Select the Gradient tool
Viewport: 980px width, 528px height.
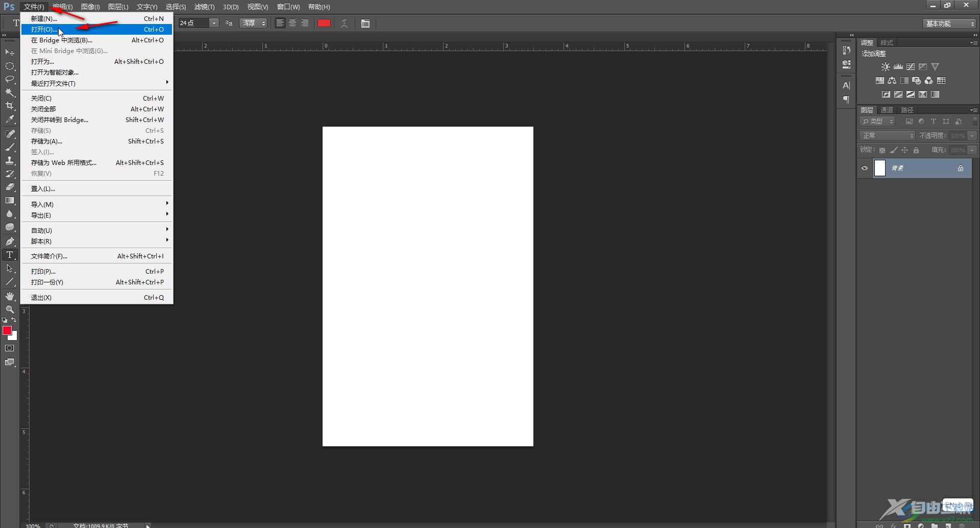click(x=10, y=200)
